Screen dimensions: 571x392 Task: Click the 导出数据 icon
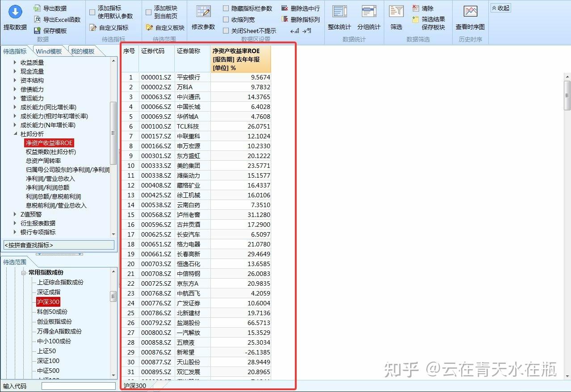[x=38, y=8]
